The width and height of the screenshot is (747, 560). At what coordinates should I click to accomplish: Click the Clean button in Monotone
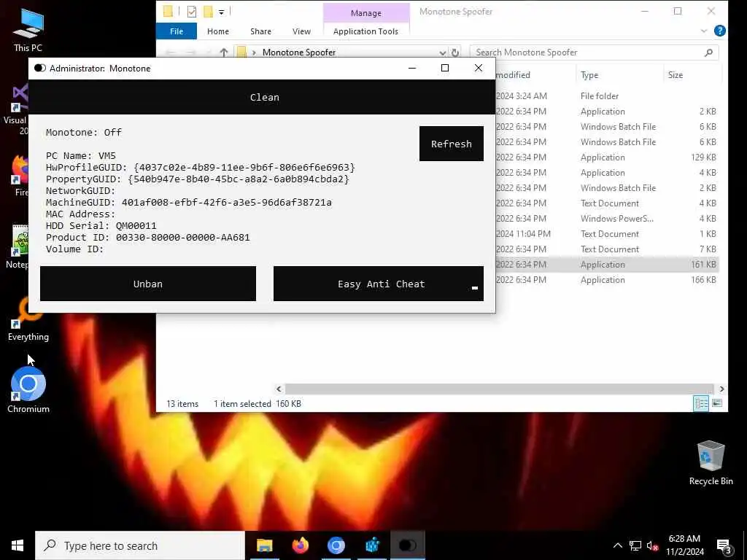pyautogui.click(x=262, y=97)
